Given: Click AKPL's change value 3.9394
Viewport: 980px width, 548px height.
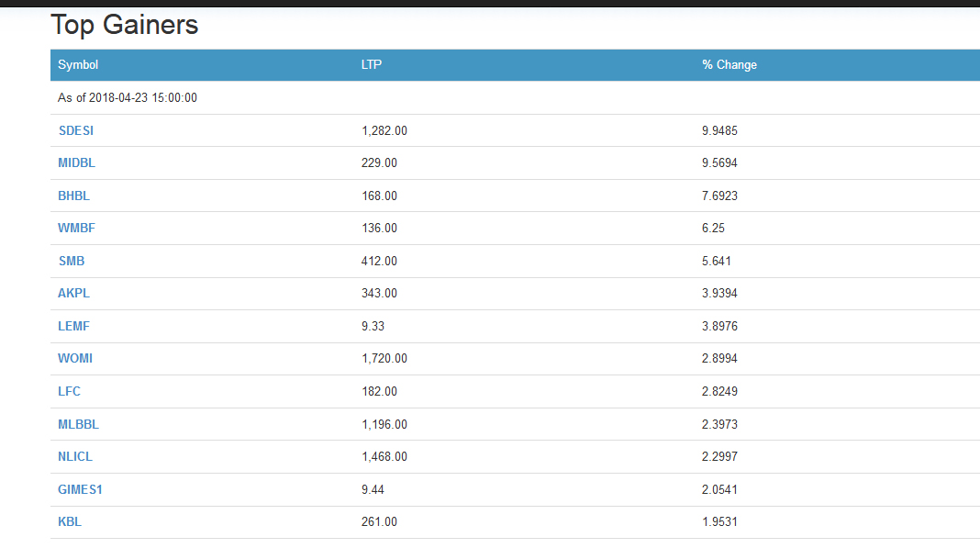Looking at the screenshot, I should (719, 293).
